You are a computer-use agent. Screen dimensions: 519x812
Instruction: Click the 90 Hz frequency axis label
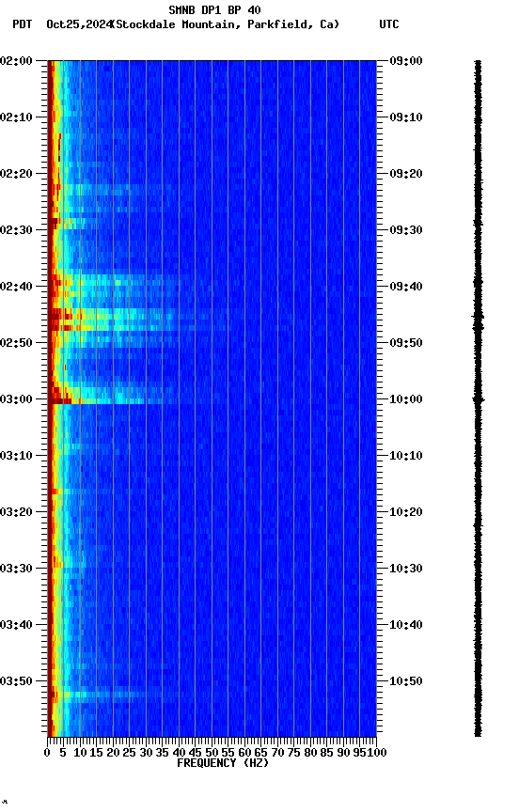pyautogui.click(x=343, y=753)
